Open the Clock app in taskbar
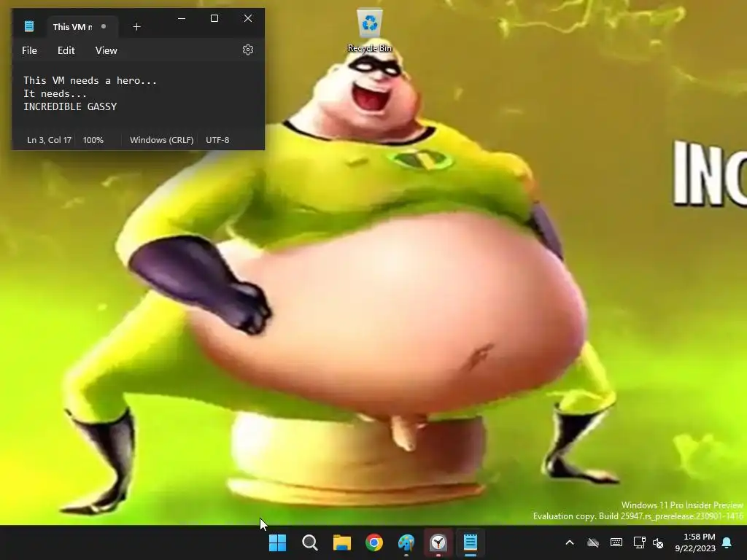The height and width of the screenshot is (560, 747). [x=438, y=542]
